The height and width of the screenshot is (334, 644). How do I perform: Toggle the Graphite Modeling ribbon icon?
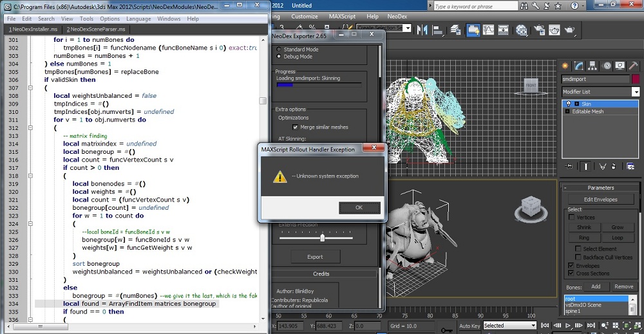pos(473,30)
